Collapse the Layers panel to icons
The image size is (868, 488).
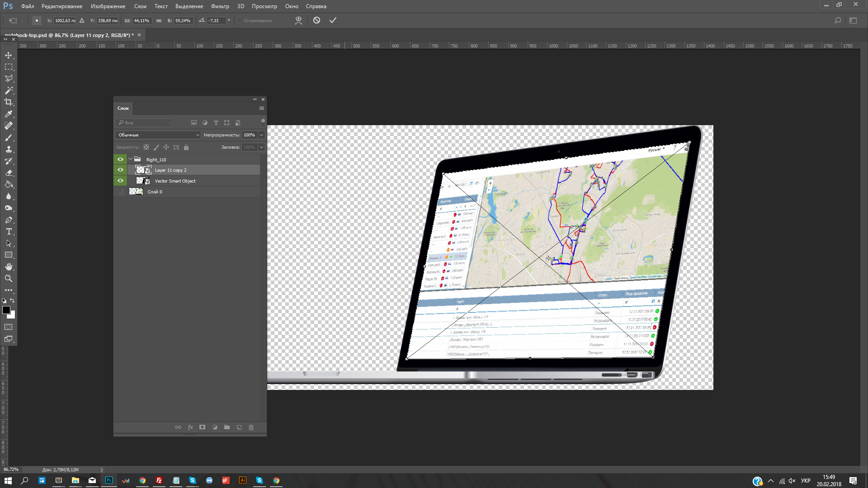[255, 99]
